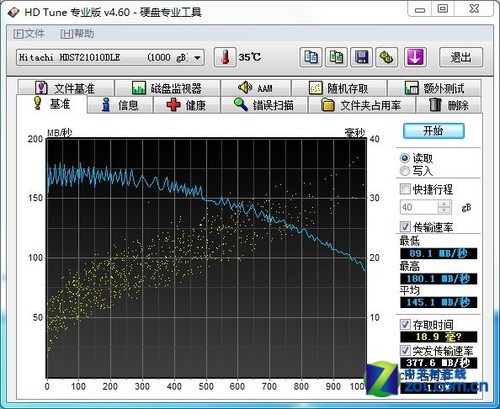Click the purple down-arrow minimize-to-tray icon

tap(415, 57)
